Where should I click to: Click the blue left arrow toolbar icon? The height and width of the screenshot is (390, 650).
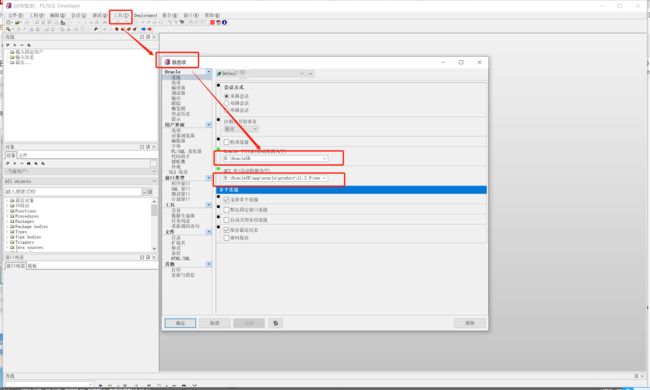pos(143,29)
